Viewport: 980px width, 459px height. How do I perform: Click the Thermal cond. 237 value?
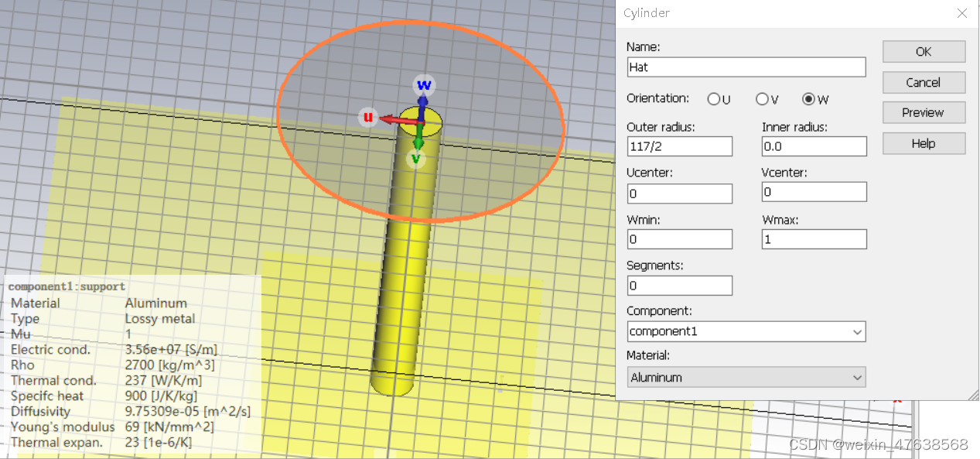point(163,381)
